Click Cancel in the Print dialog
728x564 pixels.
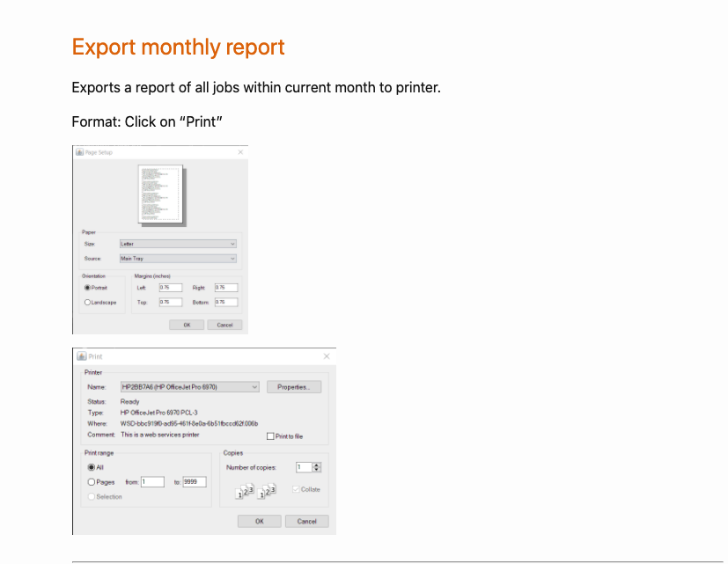pyautogui.click(x=307, y=521)
